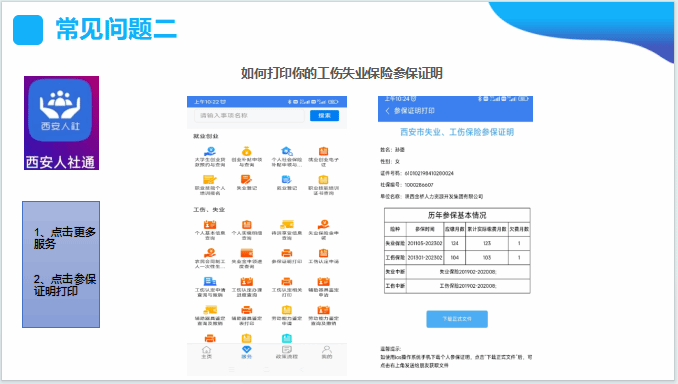Switch to the 主页 home tab
Screen dimensions: 678x384
coord(207,352)
